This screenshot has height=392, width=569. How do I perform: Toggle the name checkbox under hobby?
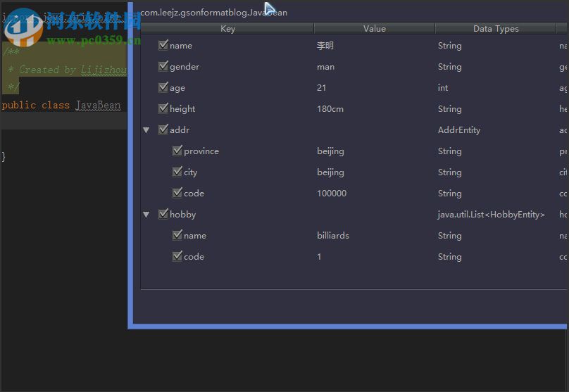click(177, 235)
